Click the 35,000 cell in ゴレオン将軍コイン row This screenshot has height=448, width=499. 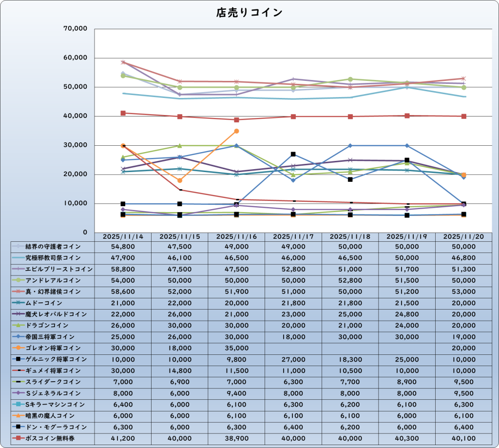coord(236,348)
